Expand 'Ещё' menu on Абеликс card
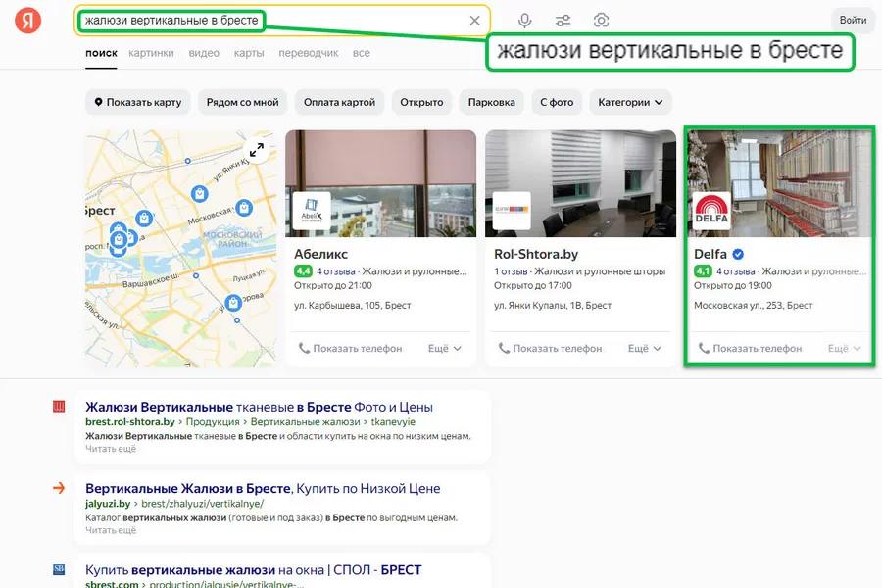This screenshot has height=588, width=882. coord(444,348)
